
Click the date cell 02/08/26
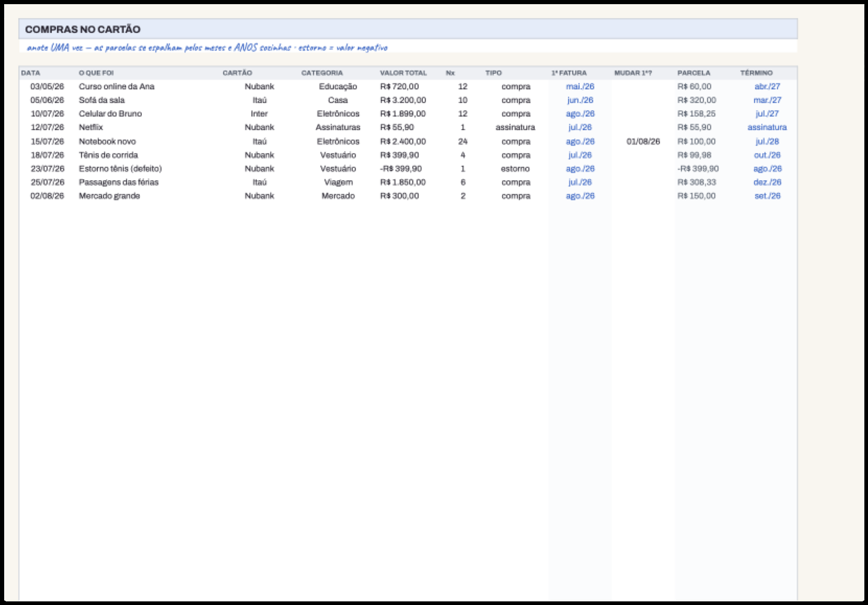coord(47,196)
